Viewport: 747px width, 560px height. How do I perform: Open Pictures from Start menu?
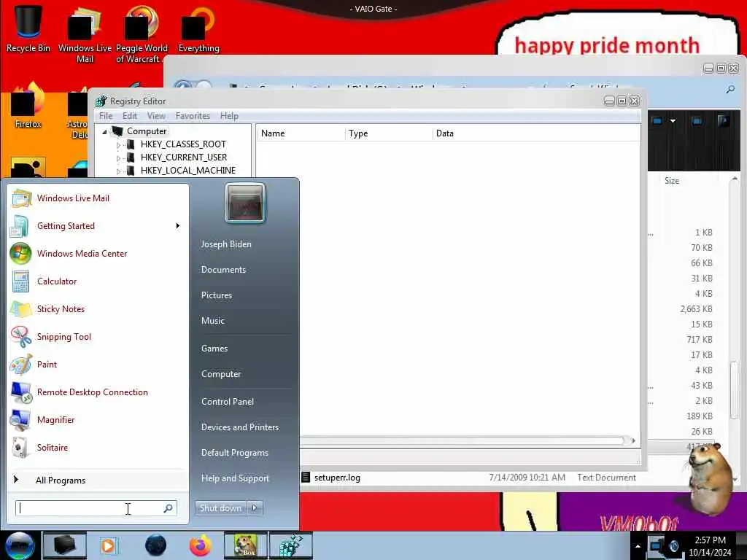pyautogui.click(x=217, y=295)
